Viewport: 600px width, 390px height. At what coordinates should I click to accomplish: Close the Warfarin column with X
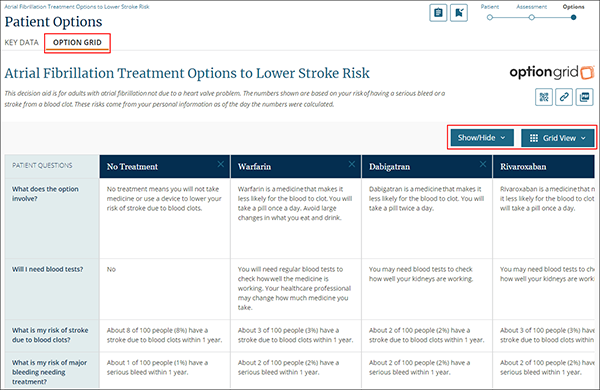pos(352,164)
